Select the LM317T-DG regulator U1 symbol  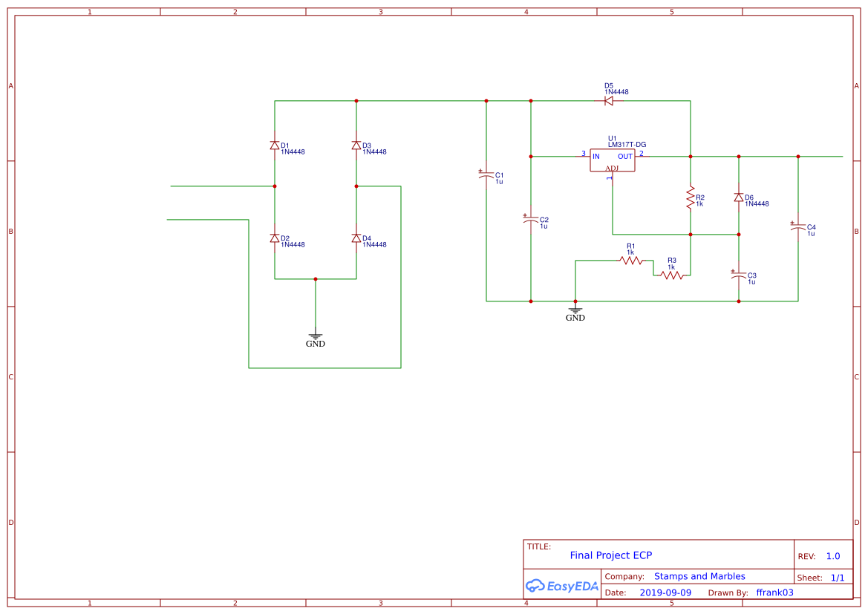612,159
